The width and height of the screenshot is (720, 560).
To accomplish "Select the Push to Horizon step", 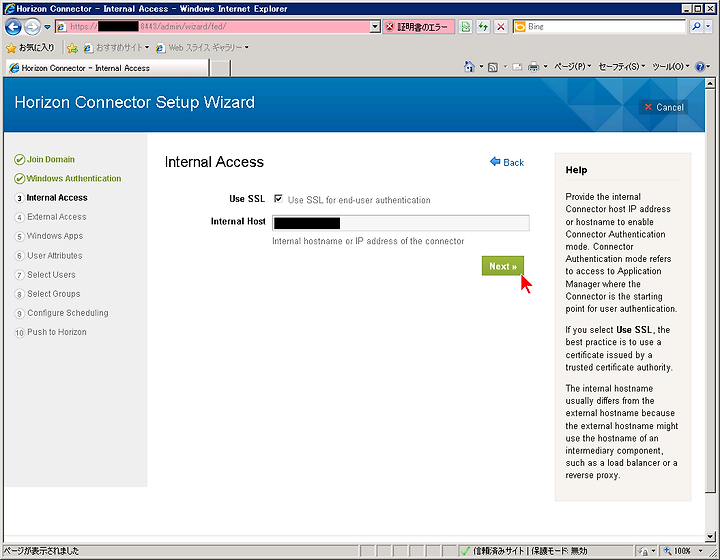I will click(56, 332).
